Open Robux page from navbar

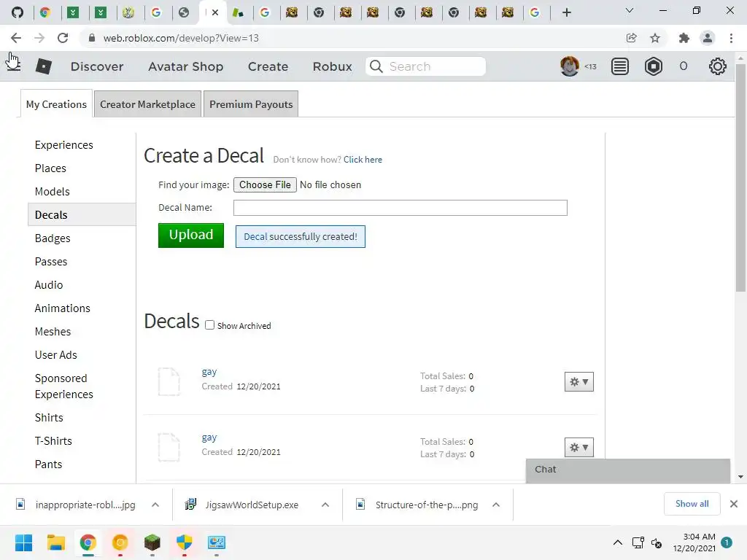[333, 66]
